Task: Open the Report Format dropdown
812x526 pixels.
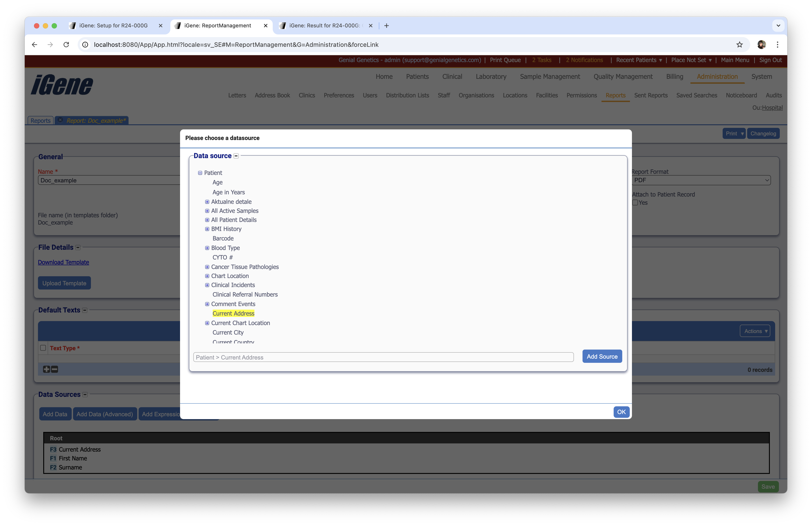Action: point(701,180)
